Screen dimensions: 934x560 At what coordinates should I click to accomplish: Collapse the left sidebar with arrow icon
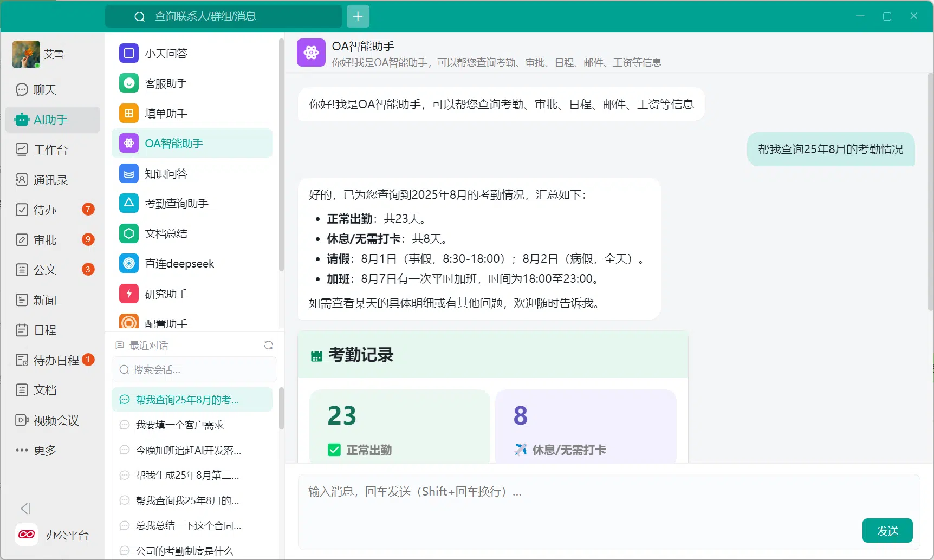[25, 509]
